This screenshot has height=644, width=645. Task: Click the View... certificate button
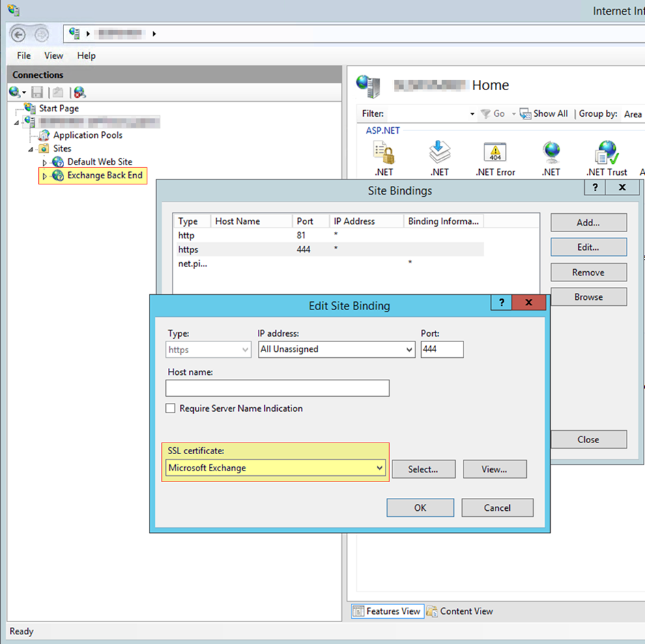pyautogui.click(x=494, y=469)
